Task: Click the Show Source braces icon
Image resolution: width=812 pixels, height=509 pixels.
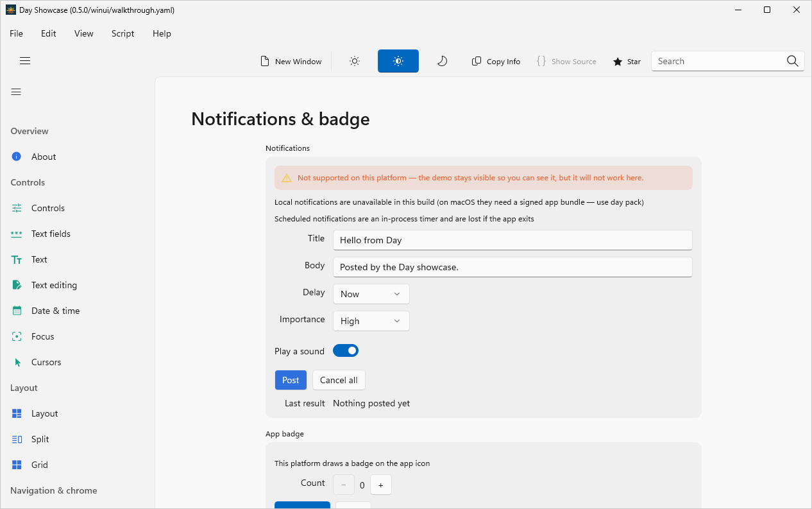Action: (541, 61)
